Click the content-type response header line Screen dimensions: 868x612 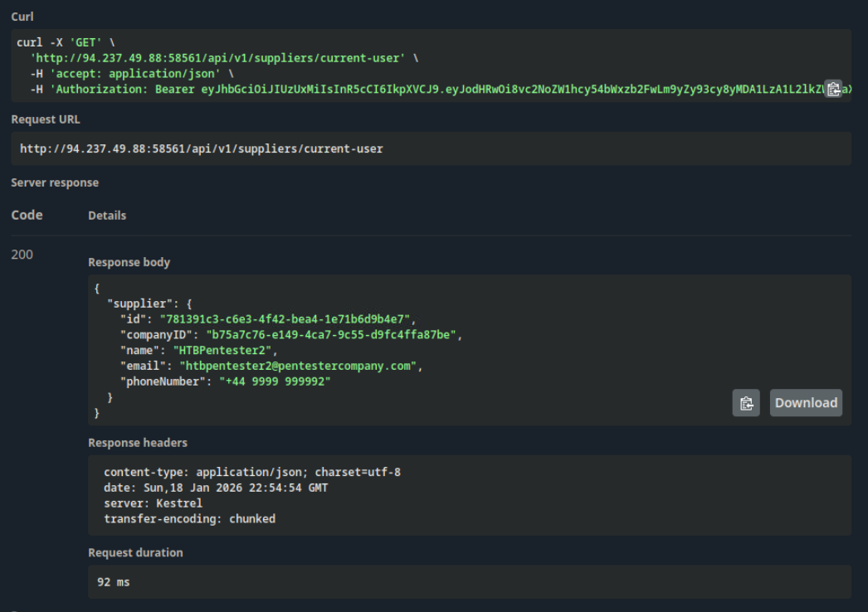tap(251, 472)
